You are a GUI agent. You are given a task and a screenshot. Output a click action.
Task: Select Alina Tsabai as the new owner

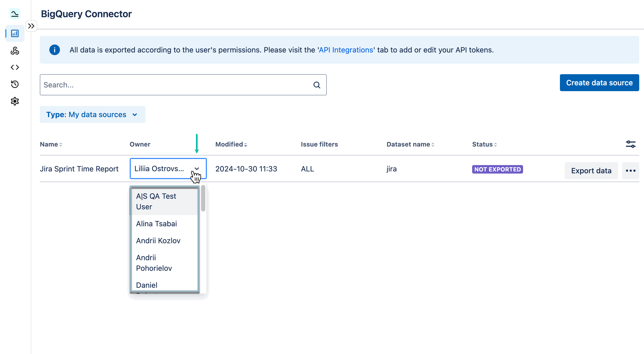pos(156,223)
